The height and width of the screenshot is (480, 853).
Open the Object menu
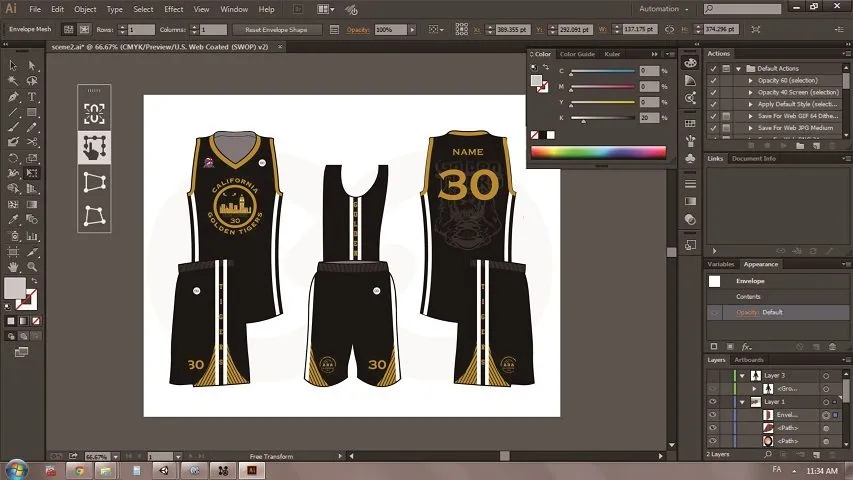point(85,9)
